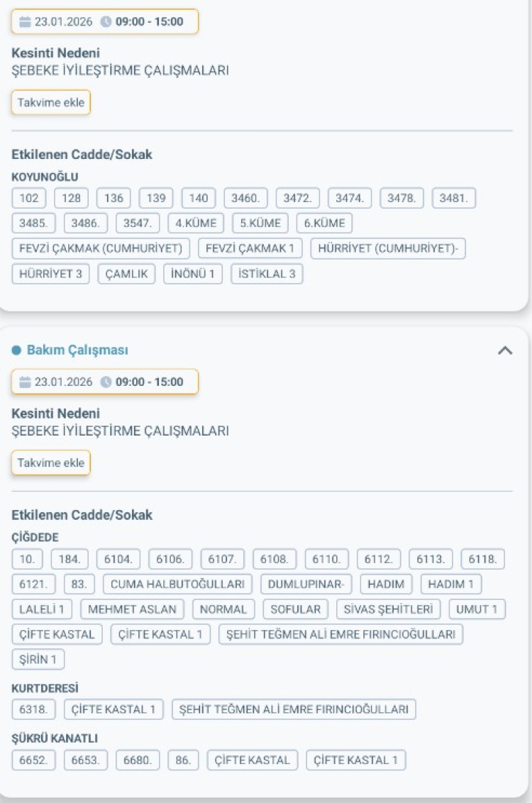The height and width of the screenshot is (803, 532).
Task: Click the calendar icon in Bakım Çalışması date badge
Action: (x=26, y=382)
